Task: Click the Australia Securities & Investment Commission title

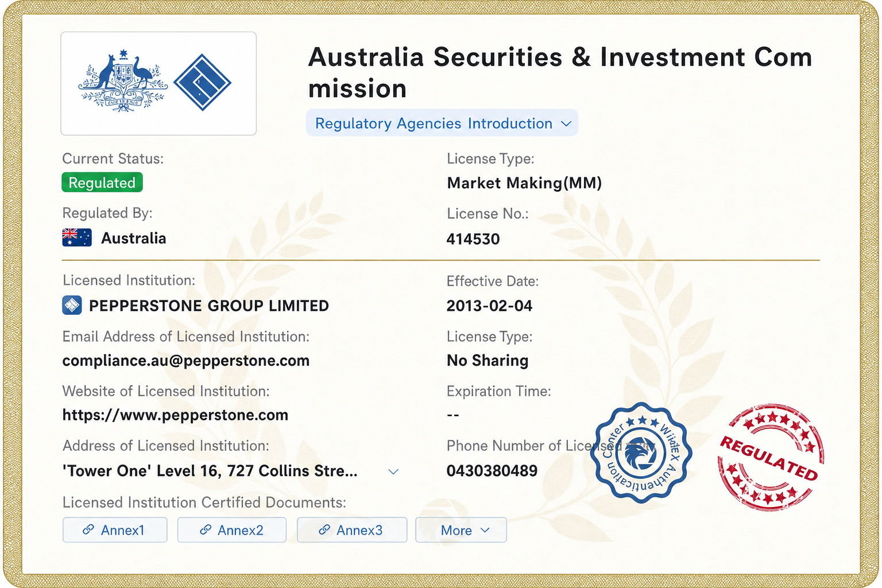Action: pyautogui.click(x=560, y=73)
